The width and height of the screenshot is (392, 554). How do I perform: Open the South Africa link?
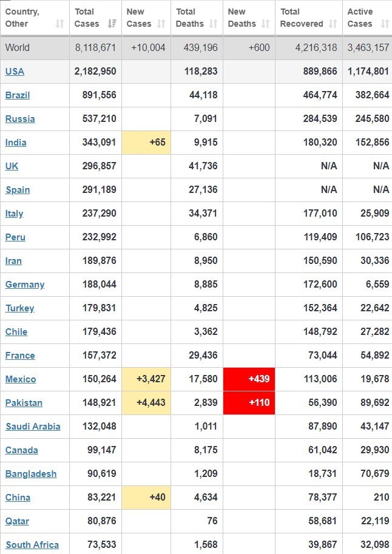click(32, 545)
